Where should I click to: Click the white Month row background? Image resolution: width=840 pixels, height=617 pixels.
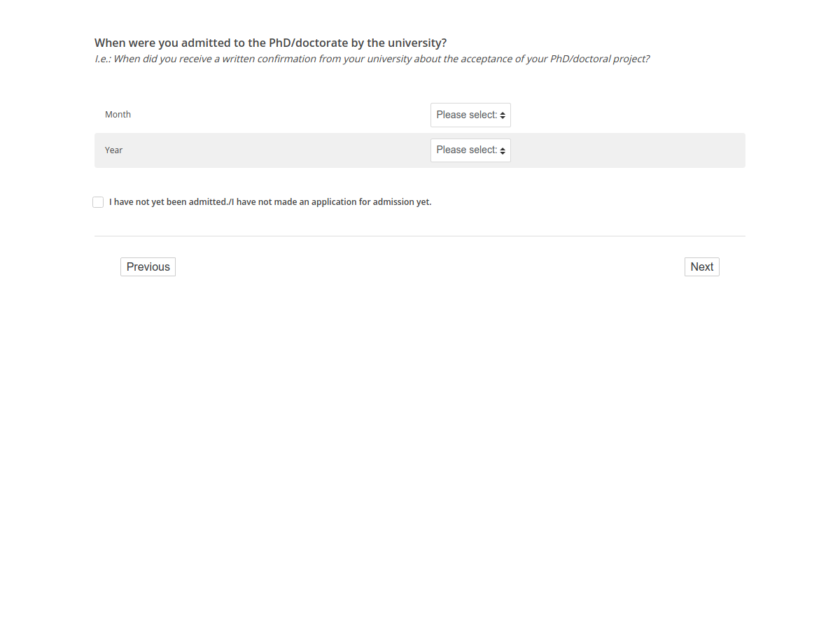point(280,115)
